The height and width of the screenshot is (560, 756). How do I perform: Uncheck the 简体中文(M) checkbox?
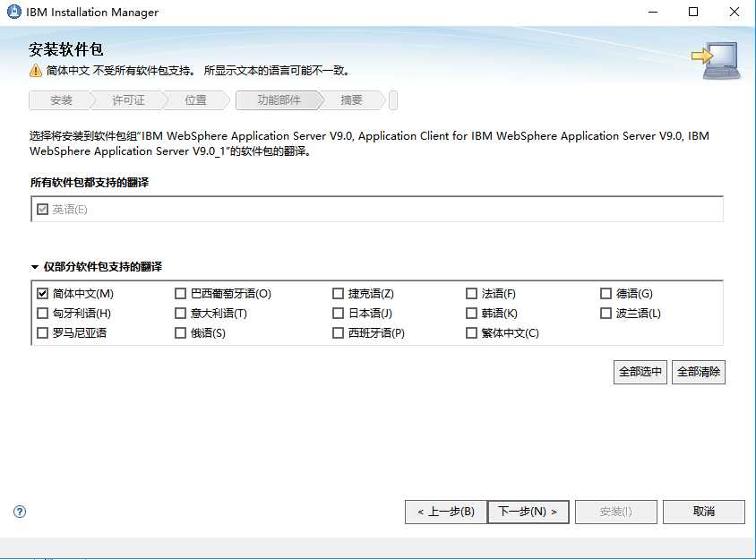42,293
